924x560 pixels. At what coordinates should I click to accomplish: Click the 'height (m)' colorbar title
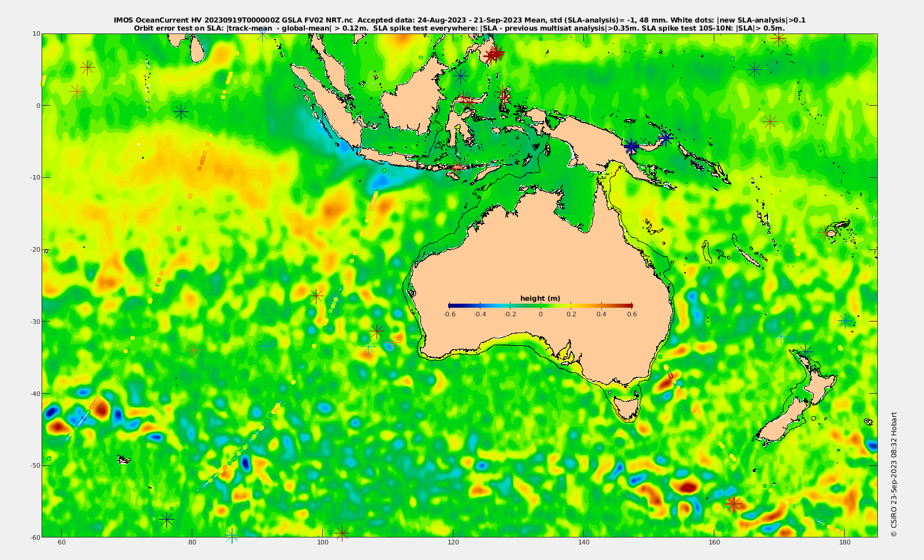coord(540,298)
